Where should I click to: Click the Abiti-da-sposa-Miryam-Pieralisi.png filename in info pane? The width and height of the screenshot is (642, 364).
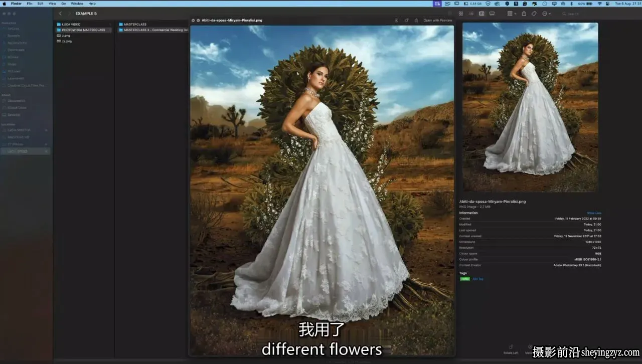click(493, 202)
